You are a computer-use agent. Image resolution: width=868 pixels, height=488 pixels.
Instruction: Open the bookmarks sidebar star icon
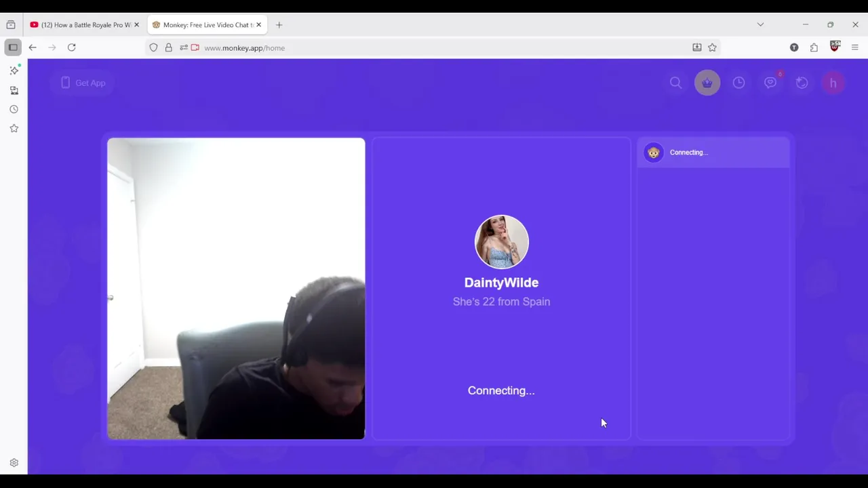pyautogui.click(x=14, y=128)
